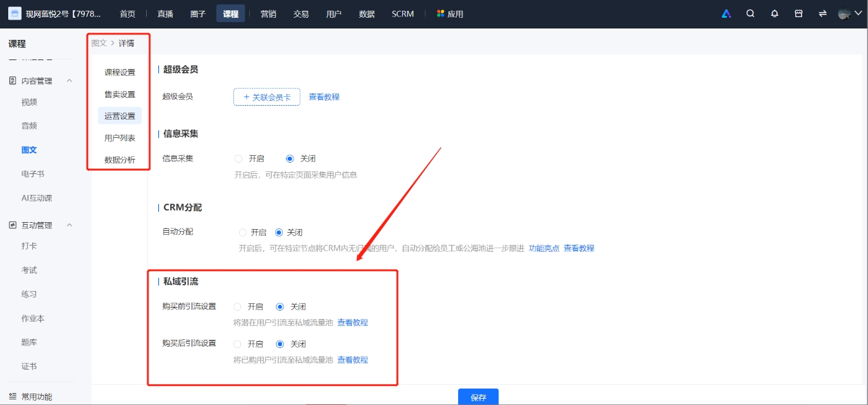This screenshot has height=405, width=868.
Task: Open the store icon in the top bar
Action: click(798, 13)
